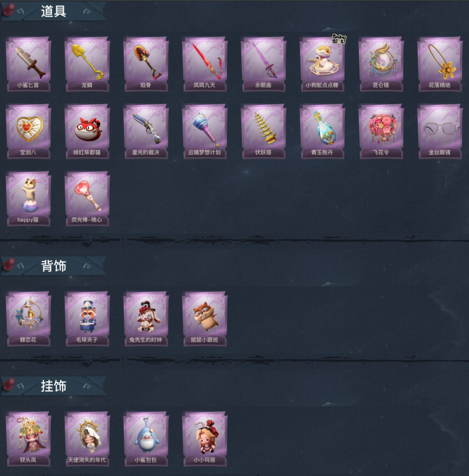This screenshot has height=476, width=469.
Task: Select the 金丝眼镜 glasses item
Action: point(440,132)
